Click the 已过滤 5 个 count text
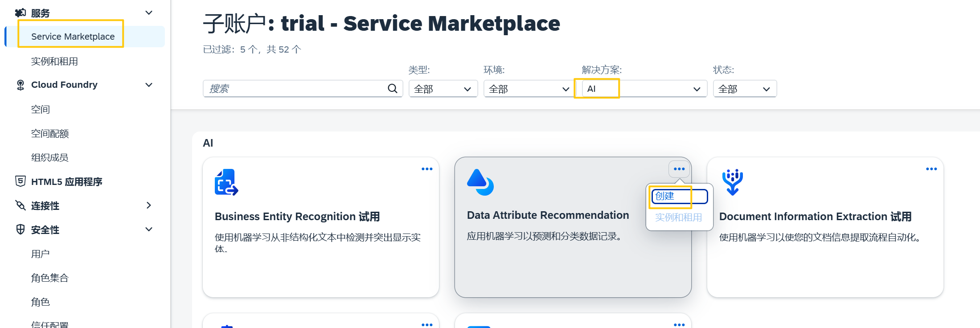 tap(252, 49)
